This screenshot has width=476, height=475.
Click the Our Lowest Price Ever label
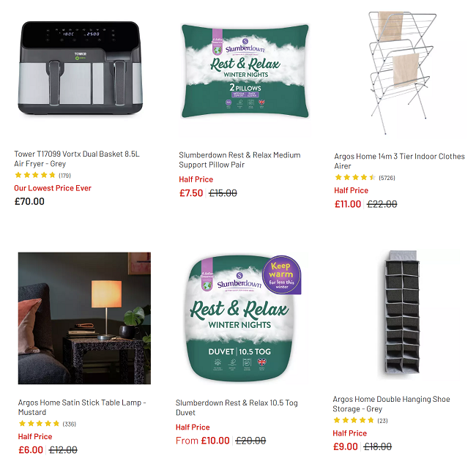[x=53, y=188]
